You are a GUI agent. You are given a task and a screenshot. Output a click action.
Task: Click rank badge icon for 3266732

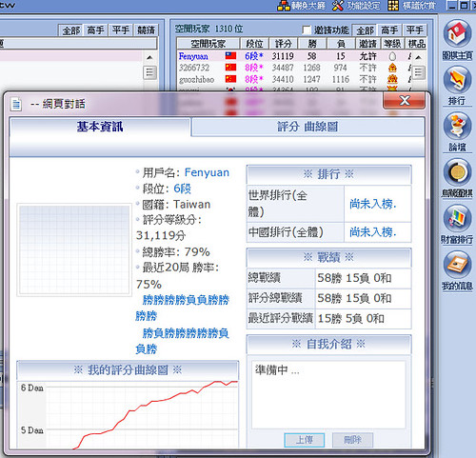[392, 68]
